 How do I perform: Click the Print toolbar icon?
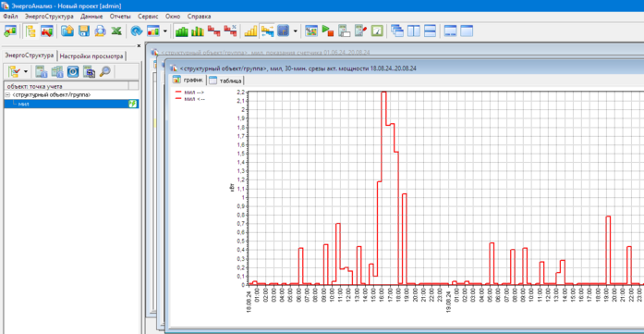(100, 31)
